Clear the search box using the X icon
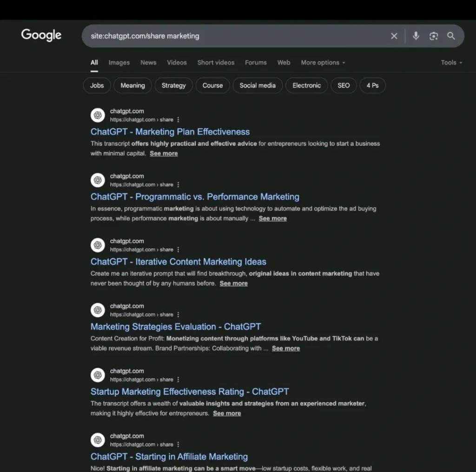Viewport: 476px width, 472px height. pyautogui.click(x=394, y=36)
